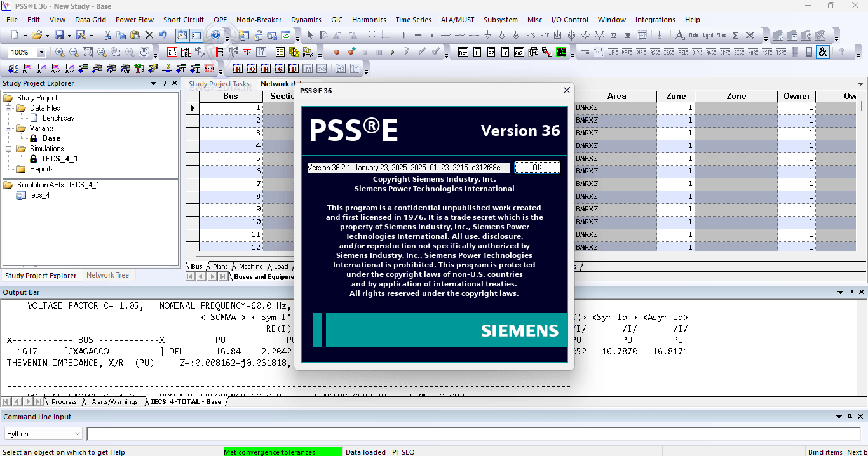Click the green play arrow icon
This screenshot has height=456, width=868.
[393, 52]
